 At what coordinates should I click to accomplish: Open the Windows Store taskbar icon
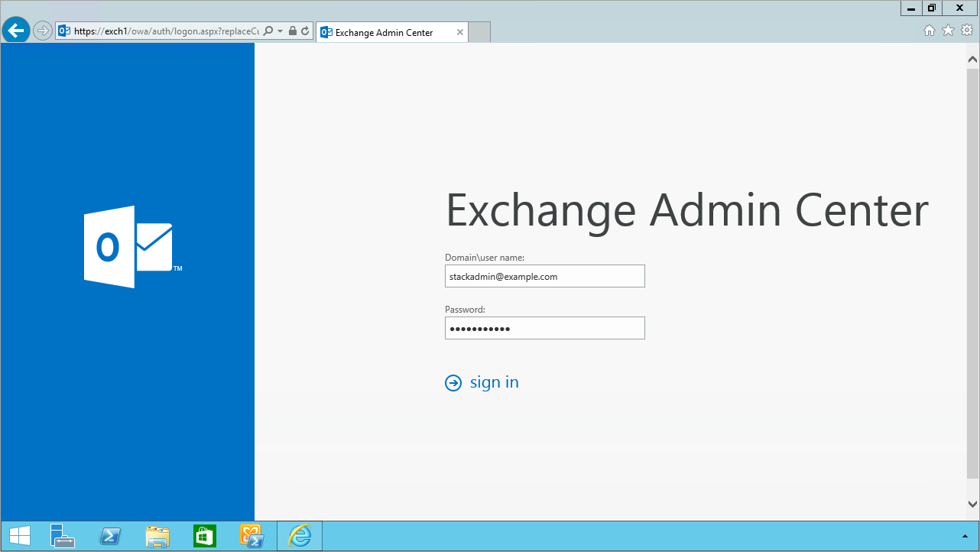click(x=205, y=536)
